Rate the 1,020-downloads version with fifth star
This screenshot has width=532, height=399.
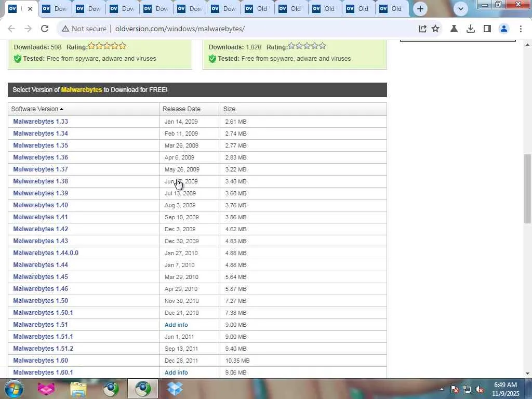[322, 46]
